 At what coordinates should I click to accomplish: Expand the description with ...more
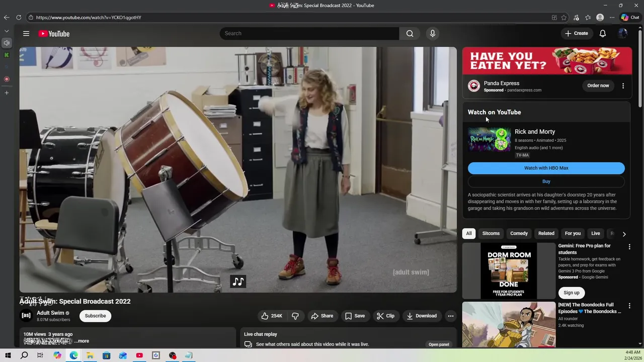coord(82,341)
